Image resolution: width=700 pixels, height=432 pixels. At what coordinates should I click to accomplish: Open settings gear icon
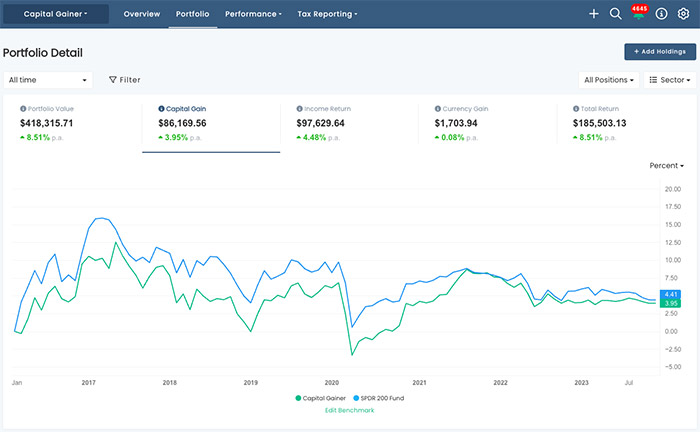684,14
